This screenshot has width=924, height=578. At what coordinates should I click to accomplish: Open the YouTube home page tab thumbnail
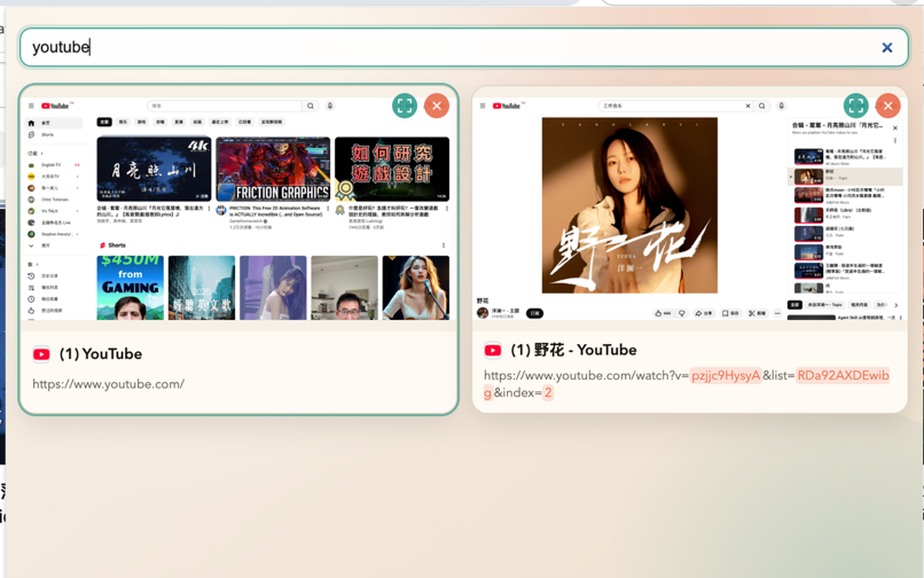238,208
